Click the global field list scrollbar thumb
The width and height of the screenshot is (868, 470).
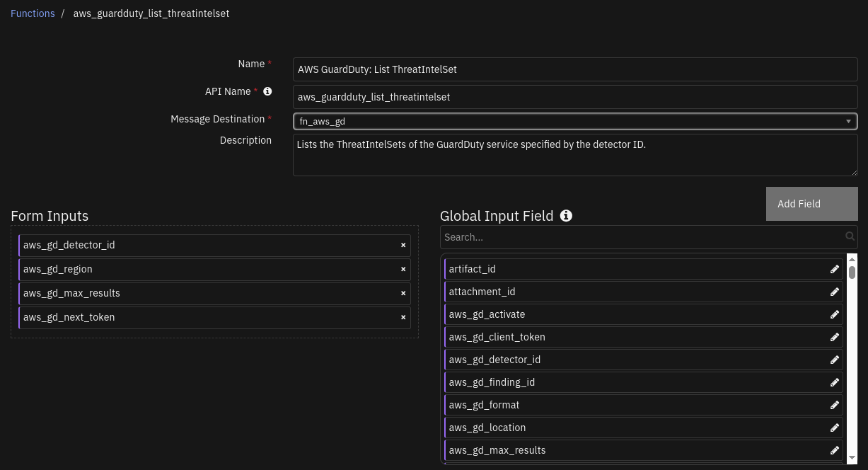(x=852, y=273)
